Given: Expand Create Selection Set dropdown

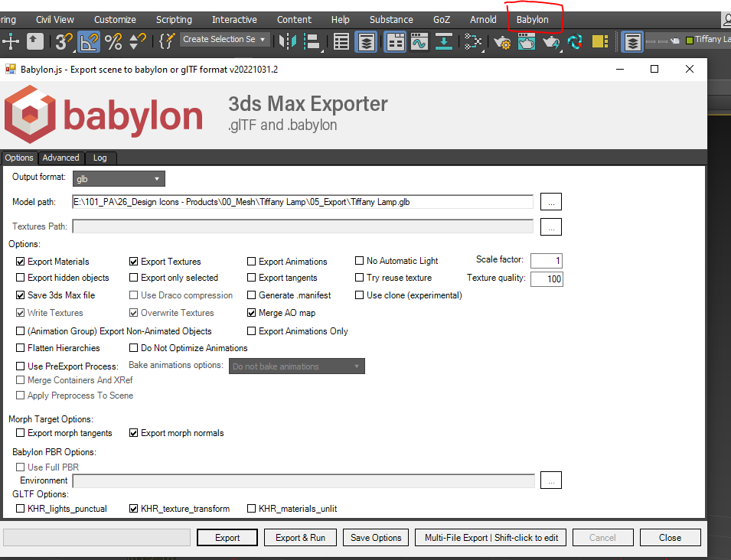Looking at the screenshot, I should [263, 40].
